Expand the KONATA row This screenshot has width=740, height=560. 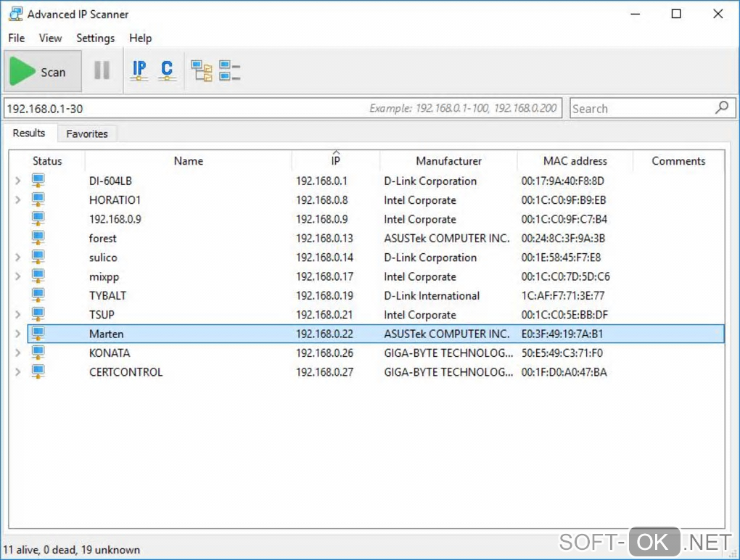point(18,353)
